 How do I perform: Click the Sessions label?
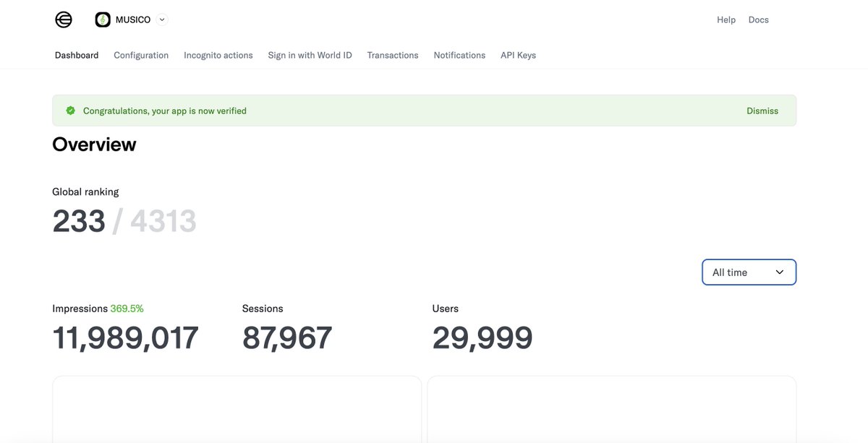click(x=263, y=309)
